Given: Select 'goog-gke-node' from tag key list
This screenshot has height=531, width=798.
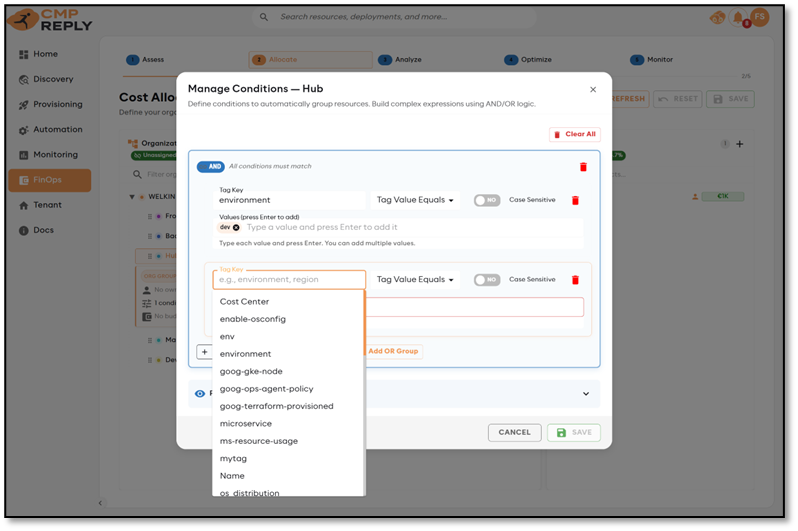Looking at the screenshot, I should (x=251, y=371).
